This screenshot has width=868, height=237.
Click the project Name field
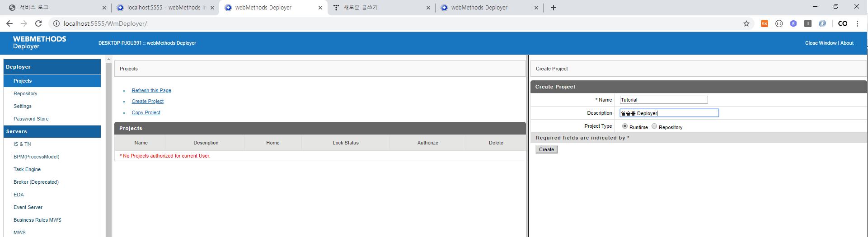coord(664,100)
